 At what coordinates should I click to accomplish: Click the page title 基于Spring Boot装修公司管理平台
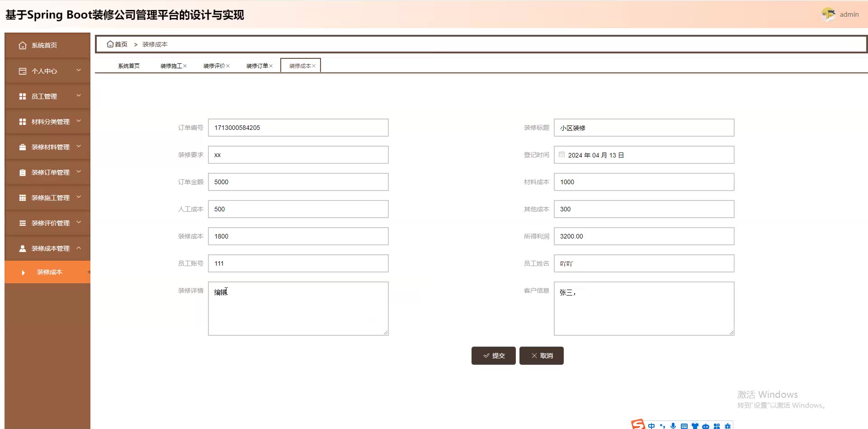point(125,15)
